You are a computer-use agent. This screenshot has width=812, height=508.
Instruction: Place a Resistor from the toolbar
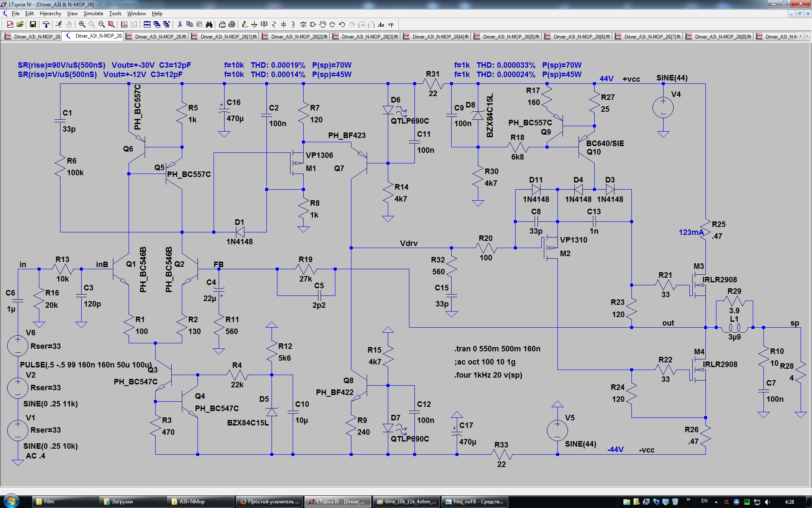(x=274, y=25)
